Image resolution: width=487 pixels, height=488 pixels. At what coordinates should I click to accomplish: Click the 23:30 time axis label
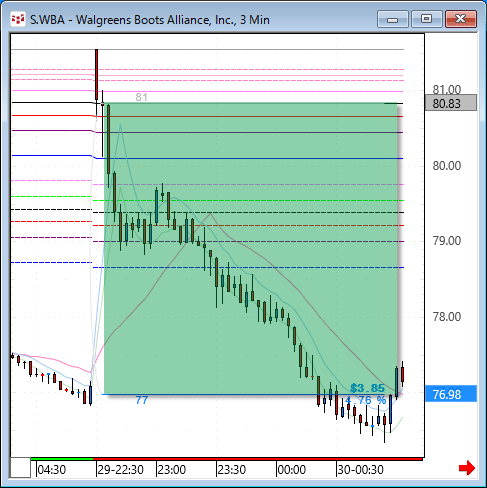click(232, 470)
